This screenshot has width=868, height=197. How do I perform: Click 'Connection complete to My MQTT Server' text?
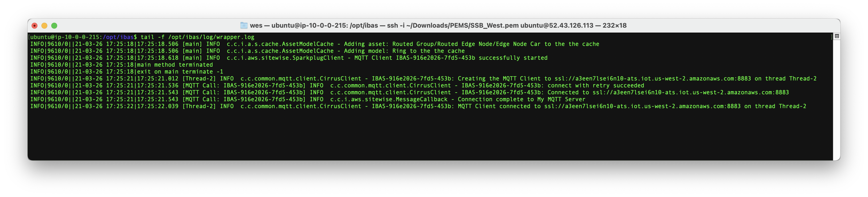coord(521,99)
